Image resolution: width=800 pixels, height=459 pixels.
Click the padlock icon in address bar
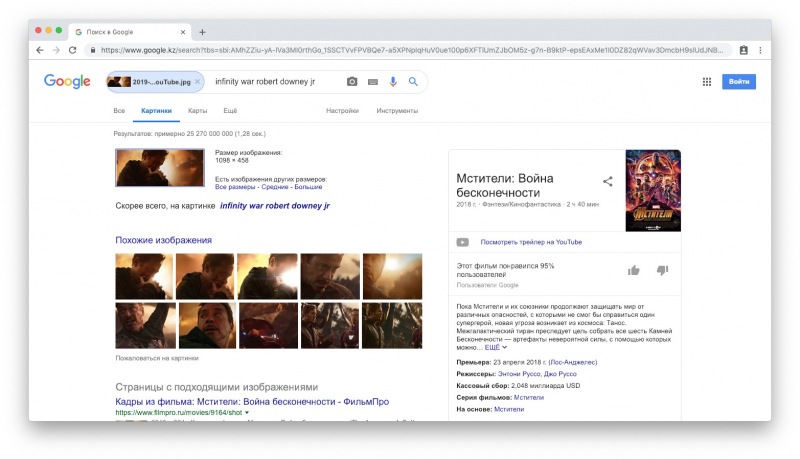pyautogui.click(x=93, y=50)
